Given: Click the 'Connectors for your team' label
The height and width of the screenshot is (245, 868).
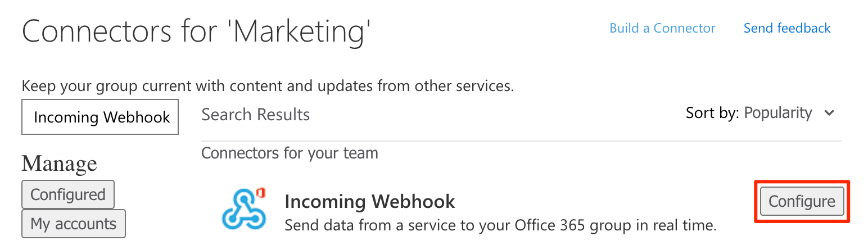Looking at the screenshot, I should (290, 153).
